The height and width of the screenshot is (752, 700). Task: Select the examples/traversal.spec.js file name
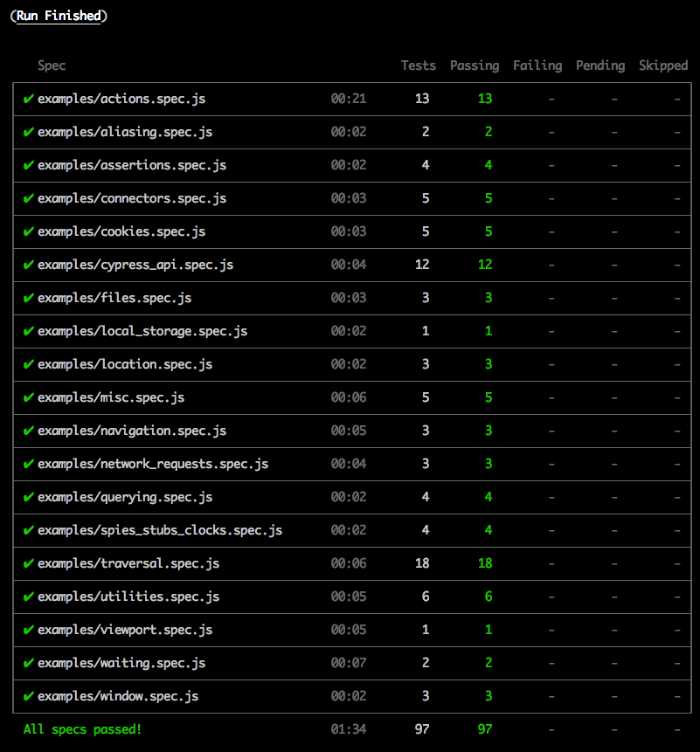click(x=128, y=563)
